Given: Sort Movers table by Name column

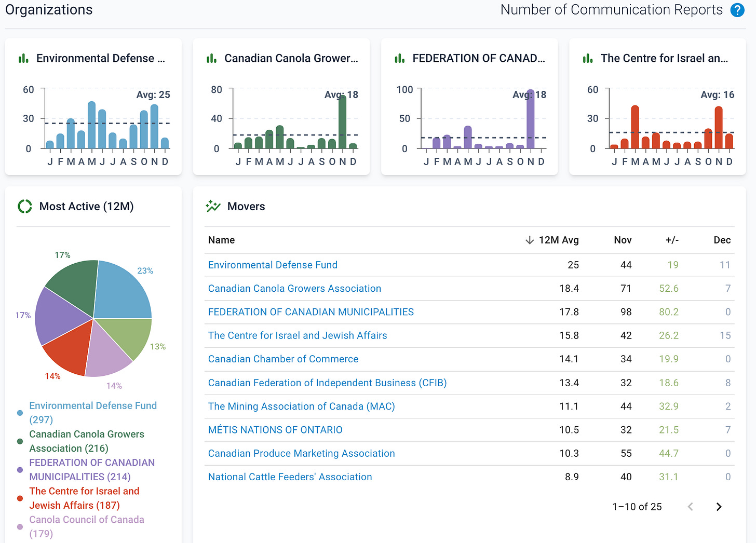Looking at the screenshot, I should coord(221,240).
